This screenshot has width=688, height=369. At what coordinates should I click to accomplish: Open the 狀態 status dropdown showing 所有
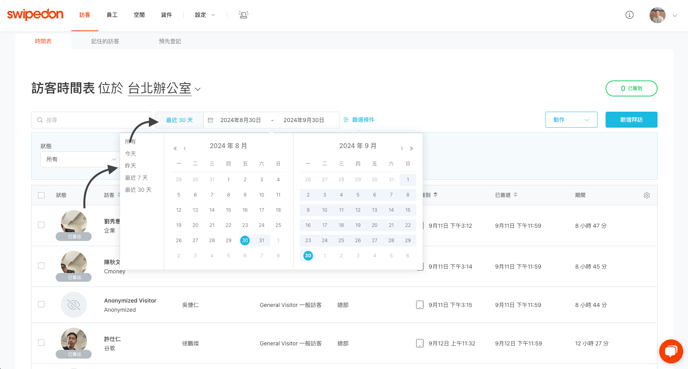click(x=79, y=159)
